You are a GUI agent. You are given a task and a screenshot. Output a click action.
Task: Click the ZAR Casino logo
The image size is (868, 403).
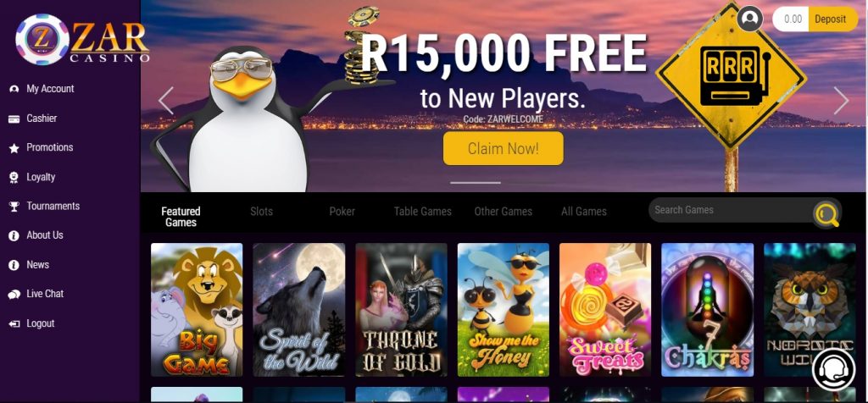coord(82,40)
